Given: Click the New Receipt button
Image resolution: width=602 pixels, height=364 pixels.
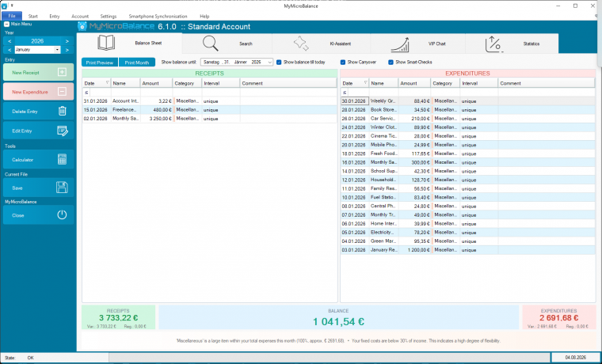Looking at the screenshot, I should [38, 72].
